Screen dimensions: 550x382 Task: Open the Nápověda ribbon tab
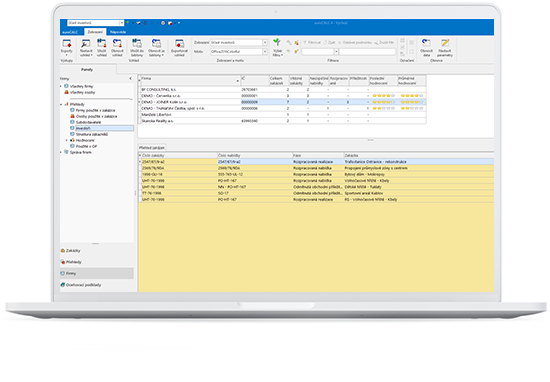pos(118,32)
